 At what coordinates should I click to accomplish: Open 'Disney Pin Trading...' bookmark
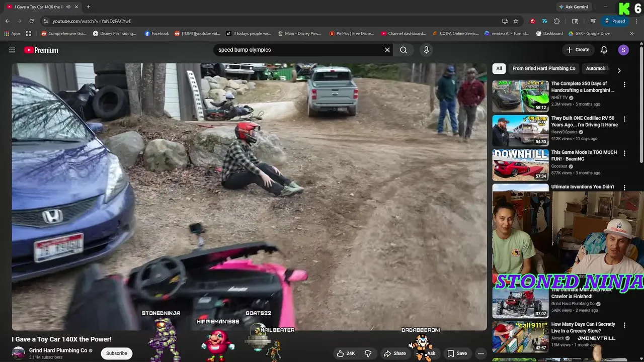(x=114, y=34)
